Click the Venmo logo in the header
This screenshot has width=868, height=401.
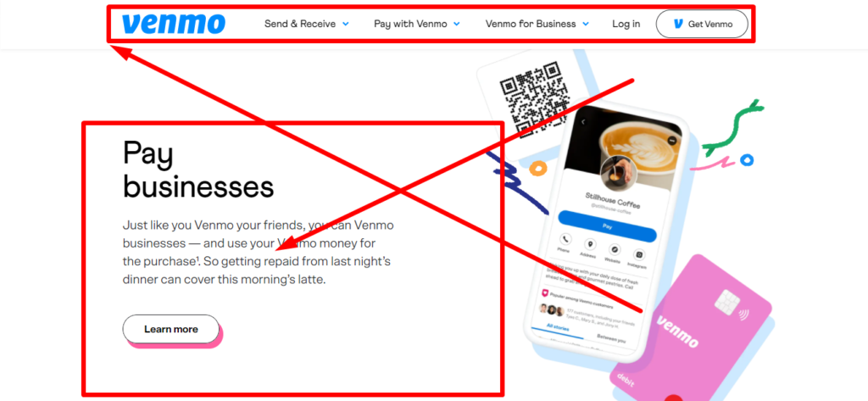[173, 24]
